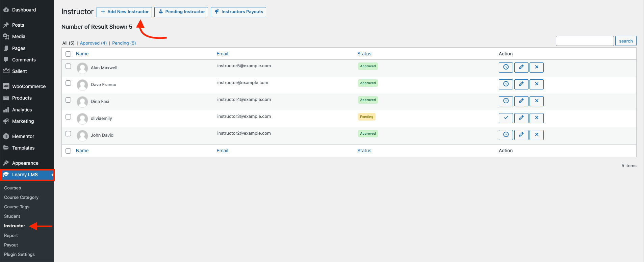This screenshot has height=262, width=644.
Task: Open Analytics in the sidebar
Action: [x=27, y=110]
